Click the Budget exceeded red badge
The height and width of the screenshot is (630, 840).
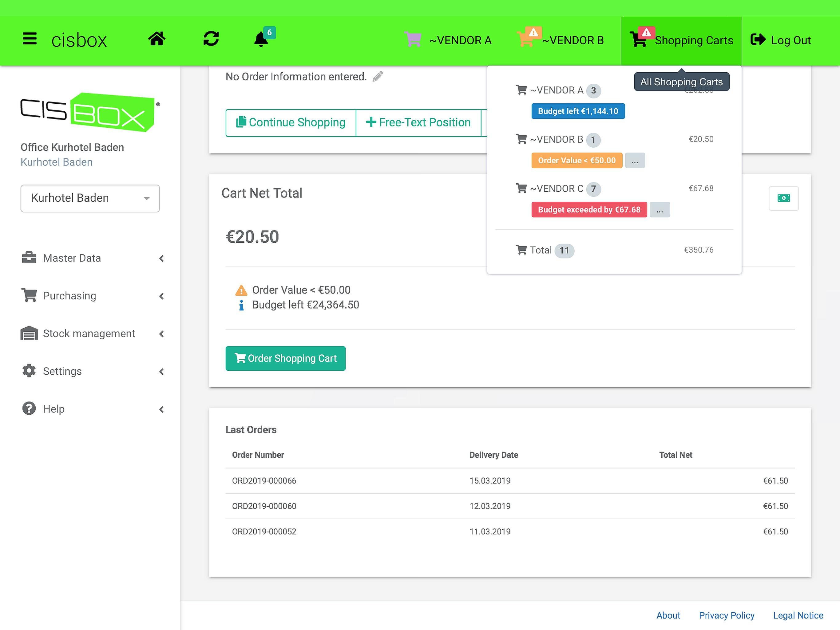click(x=589, y=209)
